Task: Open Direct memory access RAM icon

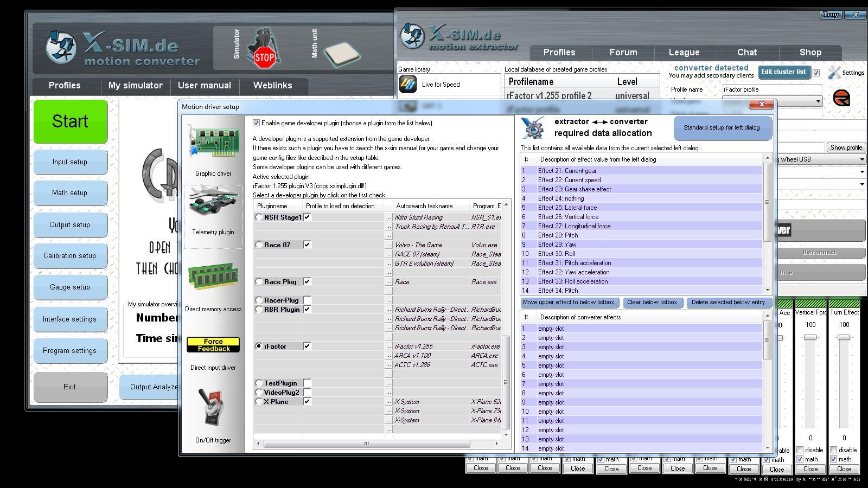Action: 213,278
